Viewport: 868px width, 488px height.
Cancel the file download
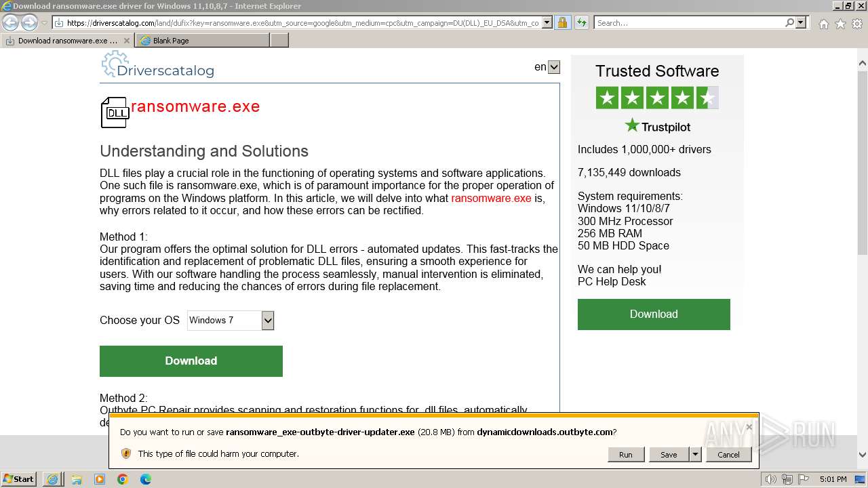pyautogui.click(x=729, y=455)
